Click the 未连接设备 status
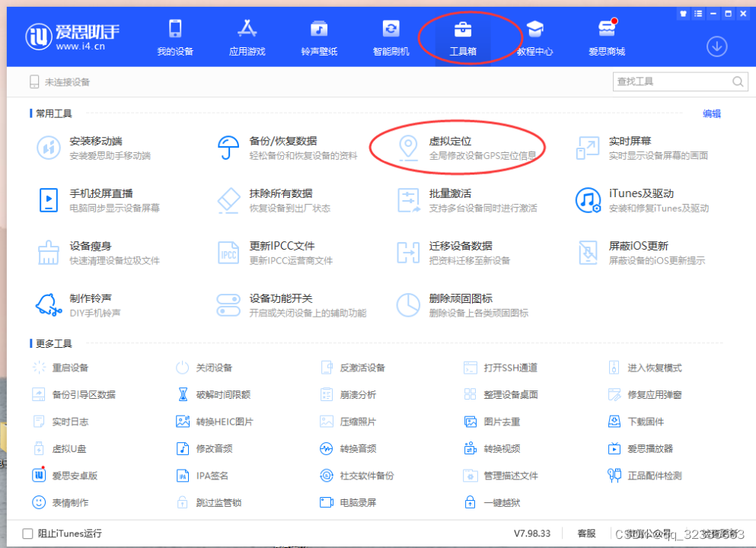Screen dimensions: 756x548 coord(60,82)
